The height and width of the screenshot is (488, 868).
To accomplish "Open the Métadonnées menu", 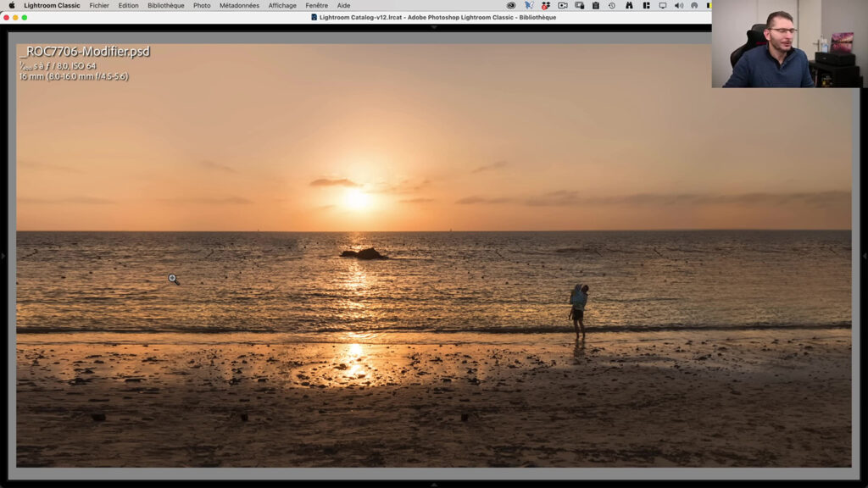I will click(x=240, y=5).
